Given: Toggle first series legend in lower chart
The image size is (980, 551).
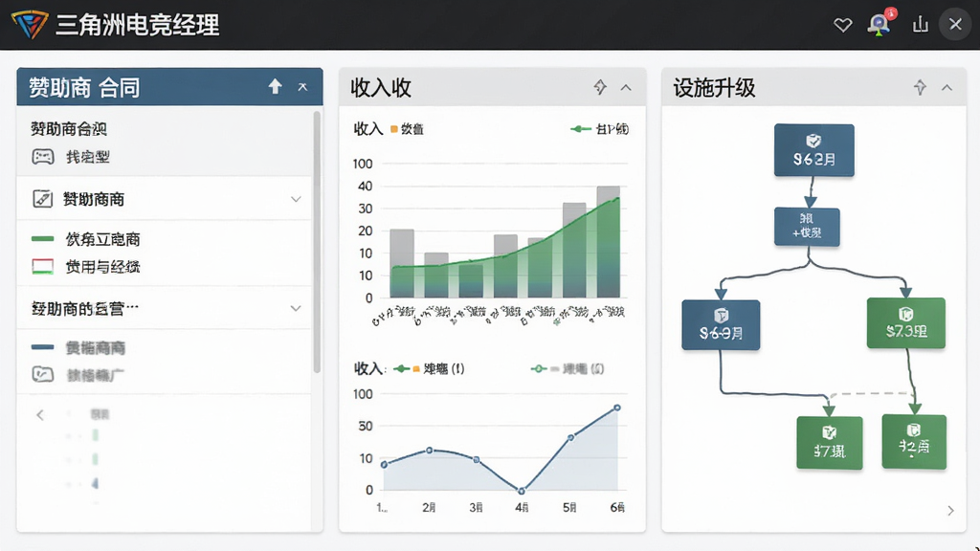Looking at the screenshot, I should coord(430,368).
